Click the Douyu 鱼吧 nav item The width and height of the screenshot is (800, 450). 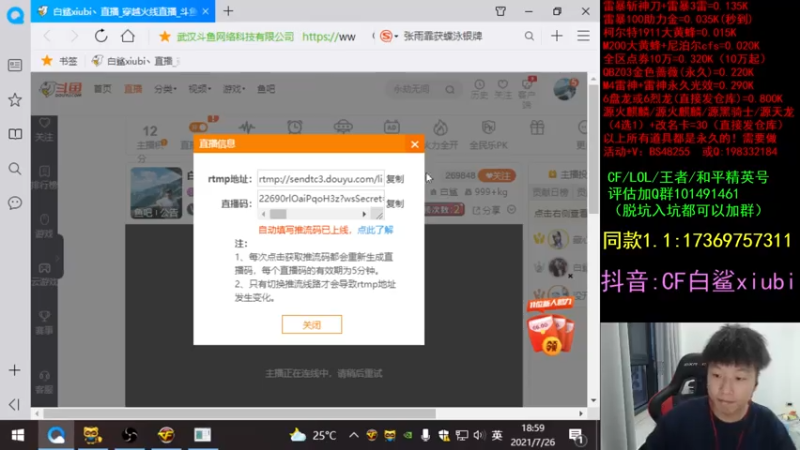(266, 89)
